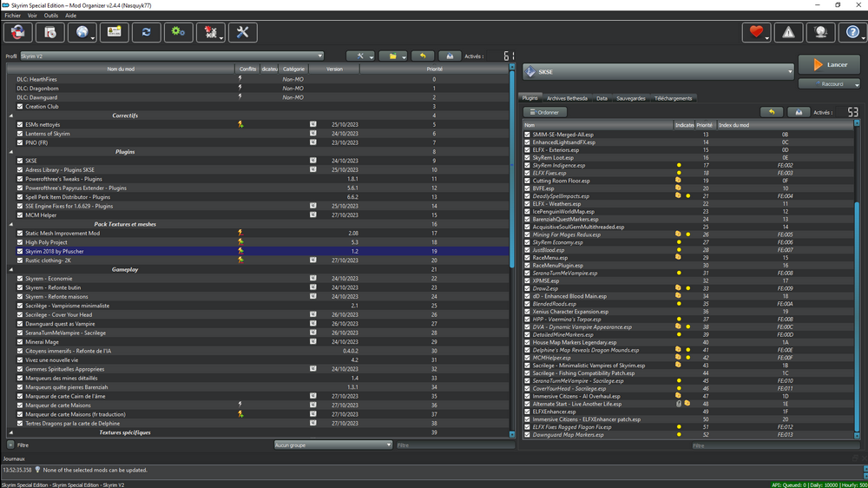This screenshot has width=868, height=488.
Task: Focus the plugin list Filtre field
Action: tap(775, 445)
